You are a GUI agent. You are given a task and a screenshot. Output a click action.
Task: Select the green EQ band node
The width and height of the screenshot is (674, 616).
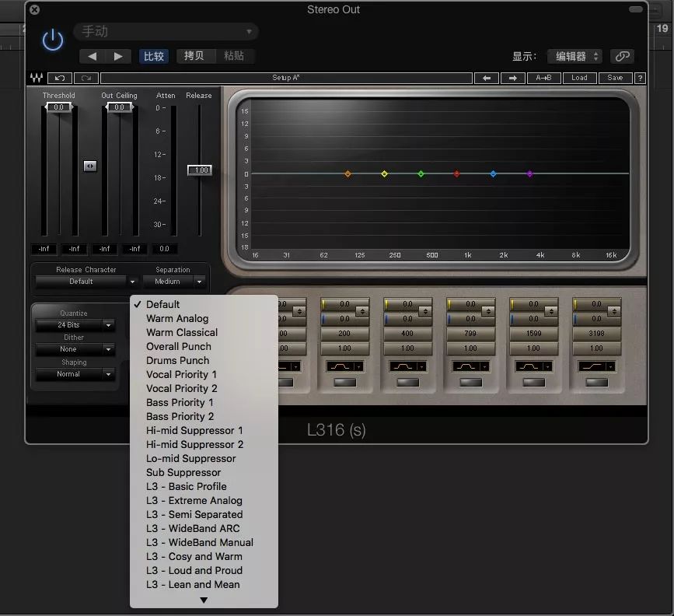click(421, 173)
